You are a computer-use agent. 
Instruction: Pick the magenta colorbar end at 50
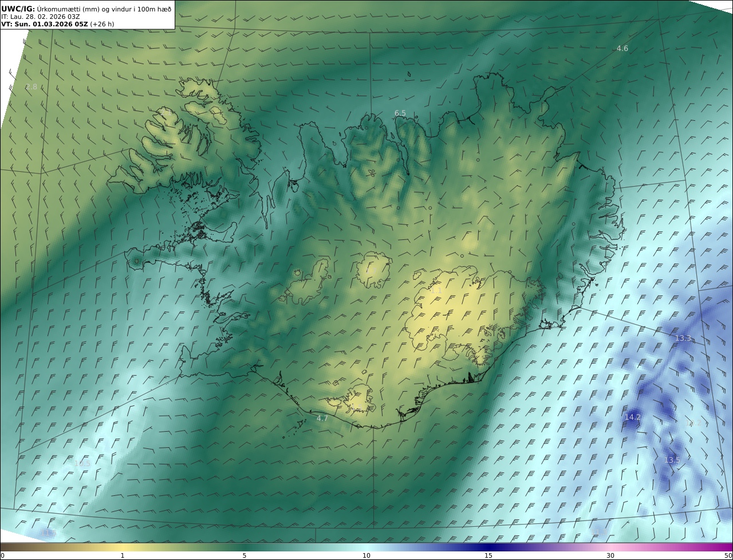[x=727, y=547]
